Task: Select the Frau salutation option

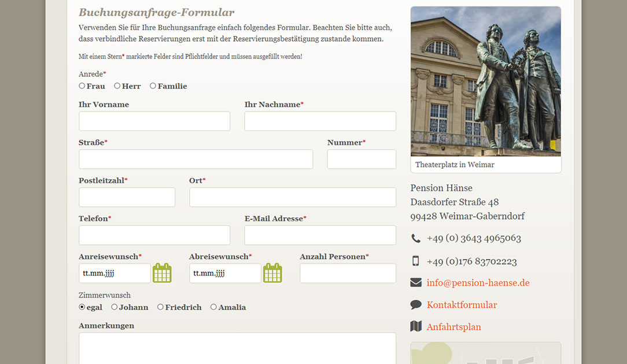Action: tap(82, 86)
